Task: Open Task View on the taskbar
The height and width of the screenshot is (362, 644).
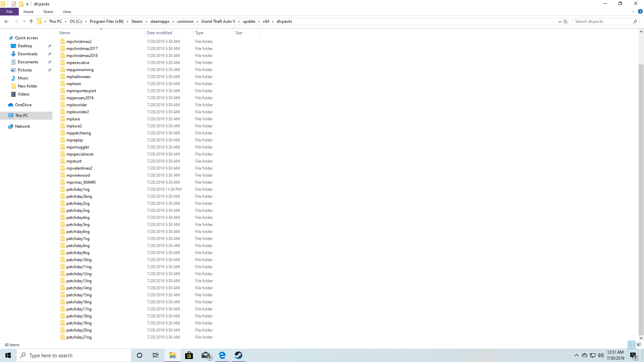Action: point(156,355)
